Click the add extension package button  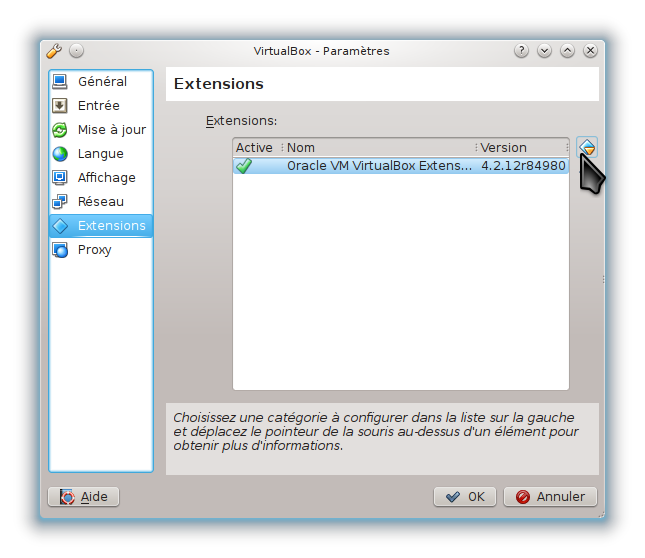pyautogui.click(x=587, y=147)
